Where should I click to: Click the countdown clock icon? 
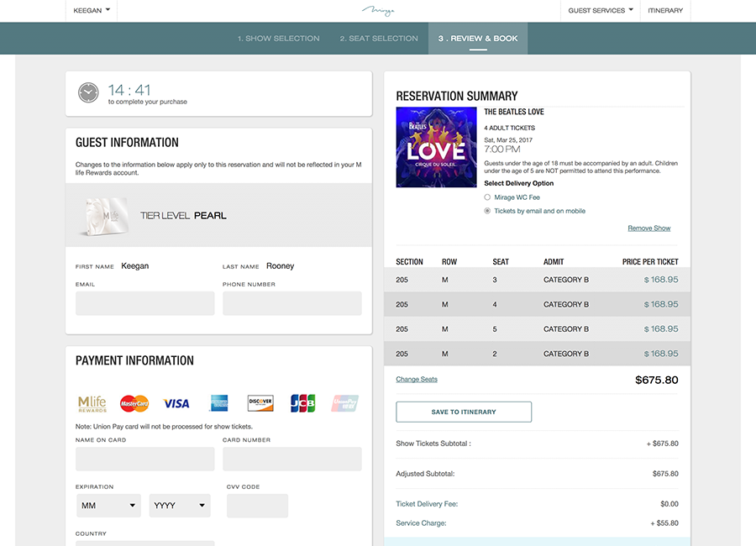click(88, 92)
